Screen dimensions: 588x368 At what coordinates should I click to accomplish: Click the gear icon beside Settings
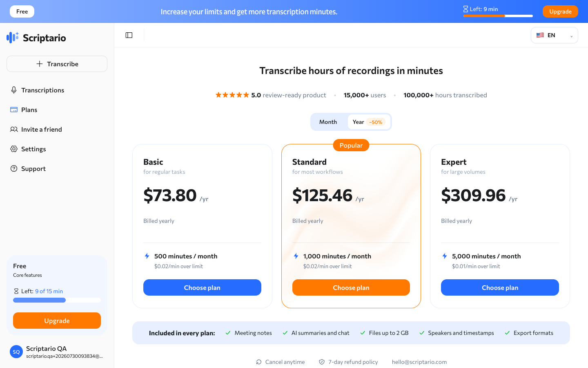point(14,149)
